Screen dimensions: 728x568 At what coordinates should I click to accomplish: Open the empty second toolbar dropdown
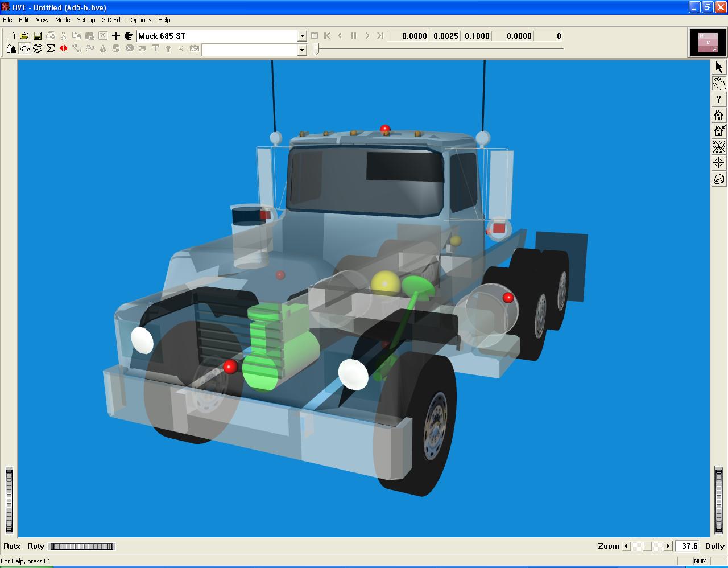302,50
